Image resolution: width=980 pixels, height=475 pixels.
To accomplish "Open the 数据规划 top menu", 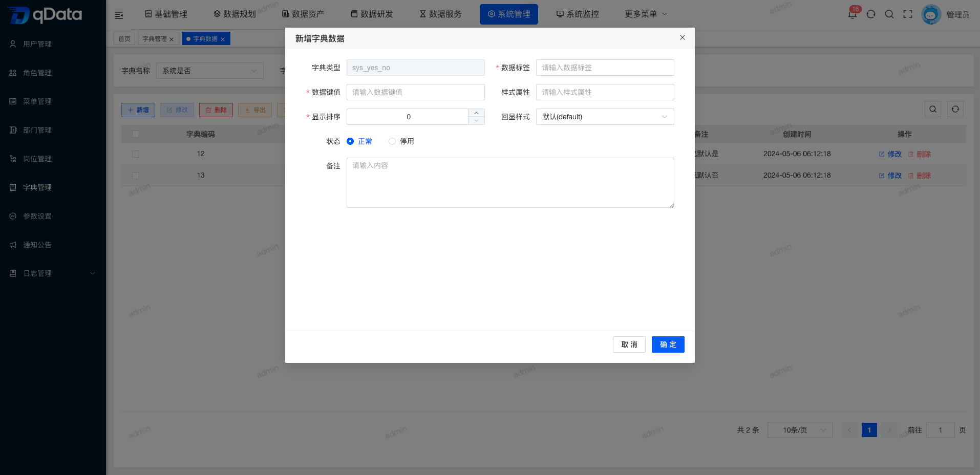I will (x=235, y=14).
